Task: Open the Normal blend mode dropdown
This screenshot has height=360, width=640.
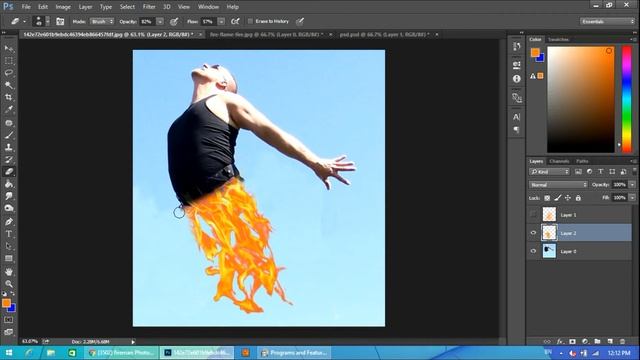Action: coord(558,184)
